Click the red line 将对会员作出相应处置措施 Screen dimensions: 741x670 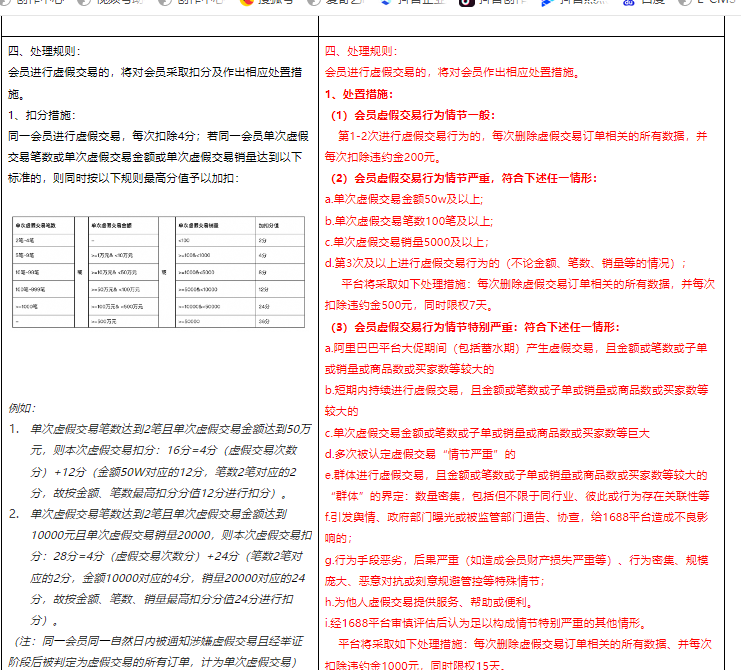[452, 72]
